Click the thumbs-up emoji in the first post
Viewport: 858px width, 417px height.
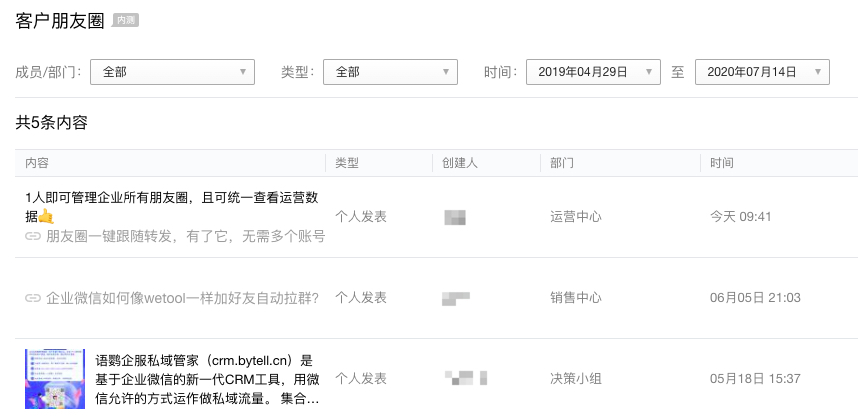pos(46,216)
